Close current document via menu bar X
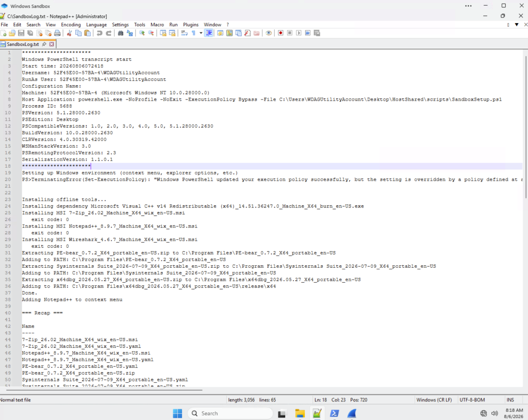The image size is (528, 420). coord(525,25)
